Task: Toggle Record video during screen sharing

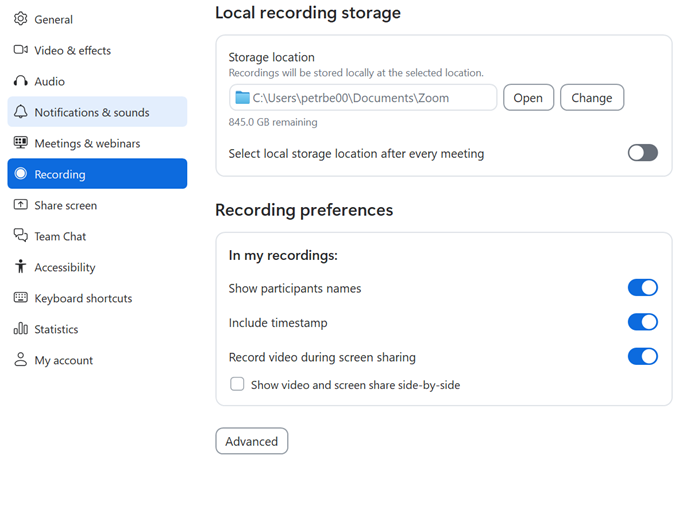Action: 642,356
